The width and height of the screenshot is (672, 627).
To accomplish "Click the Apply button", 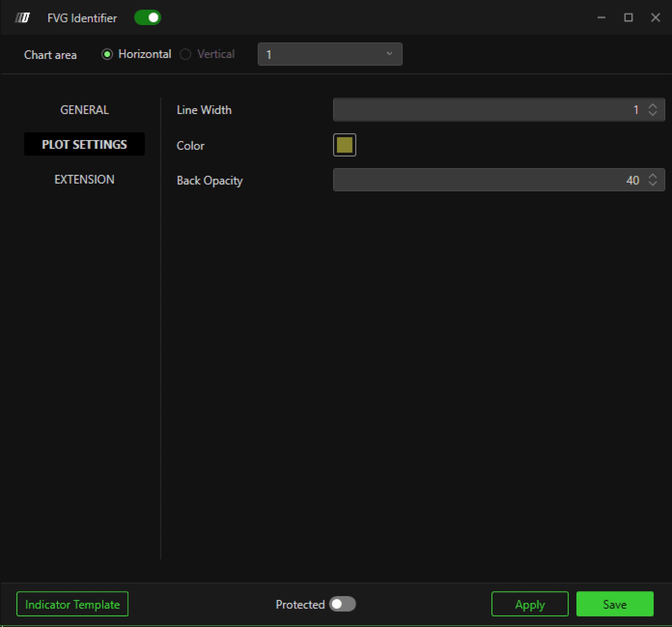I will 529,604.
